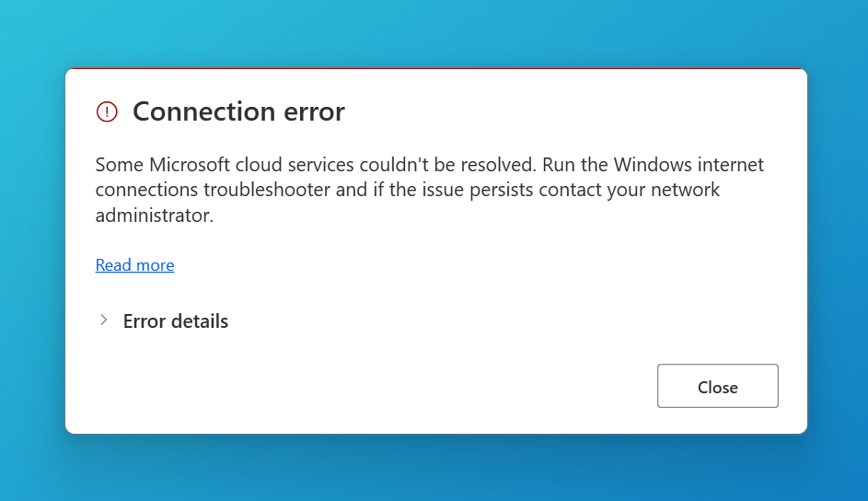The width and height of the screenshot is (868, 501).
Task: Click the word troubleshooter in the message
Action: (x=267, y=190)
